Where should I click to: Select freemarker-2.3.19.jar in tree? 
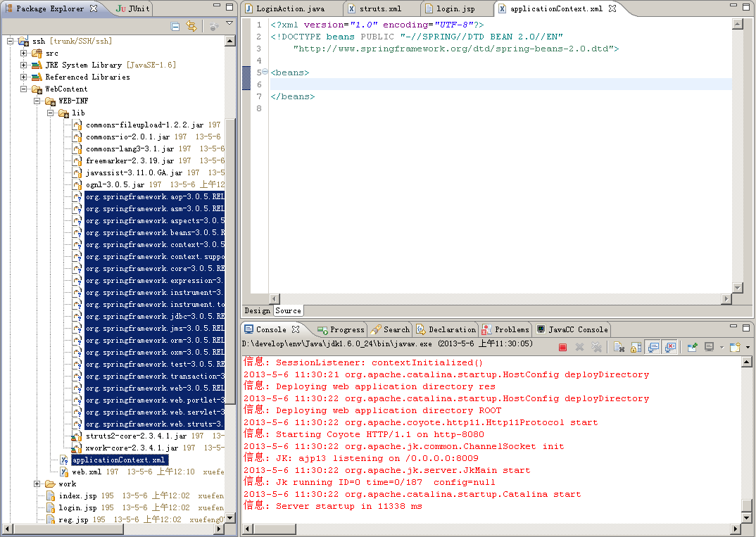(130, 161)
